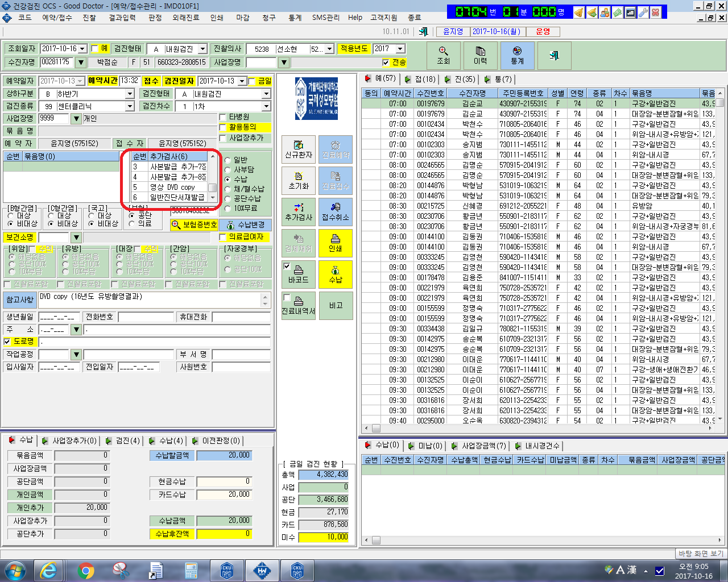Screen dimensions: 728x582
Task: Click the 접수취소 cancel reception icon
Action: [336, 212]
